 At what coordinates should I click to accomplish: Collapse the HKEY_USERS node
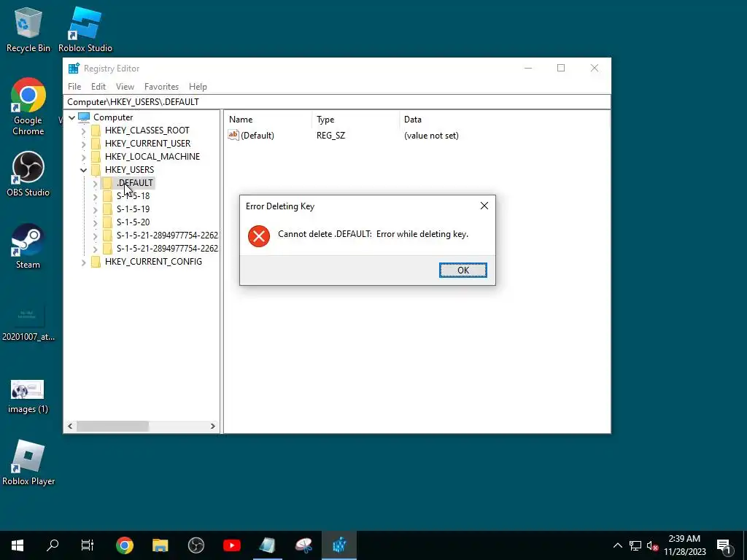tap(83, 170)
